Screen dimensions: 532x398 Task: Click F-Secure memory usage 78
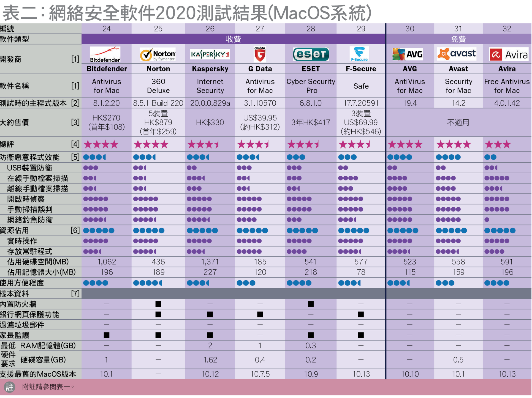[361, 272]
